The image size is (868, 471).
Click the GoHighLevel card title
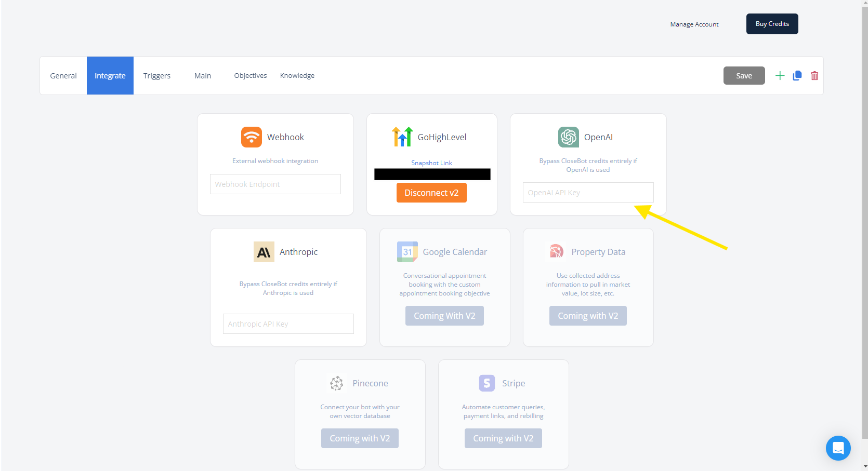pos(442,137)
